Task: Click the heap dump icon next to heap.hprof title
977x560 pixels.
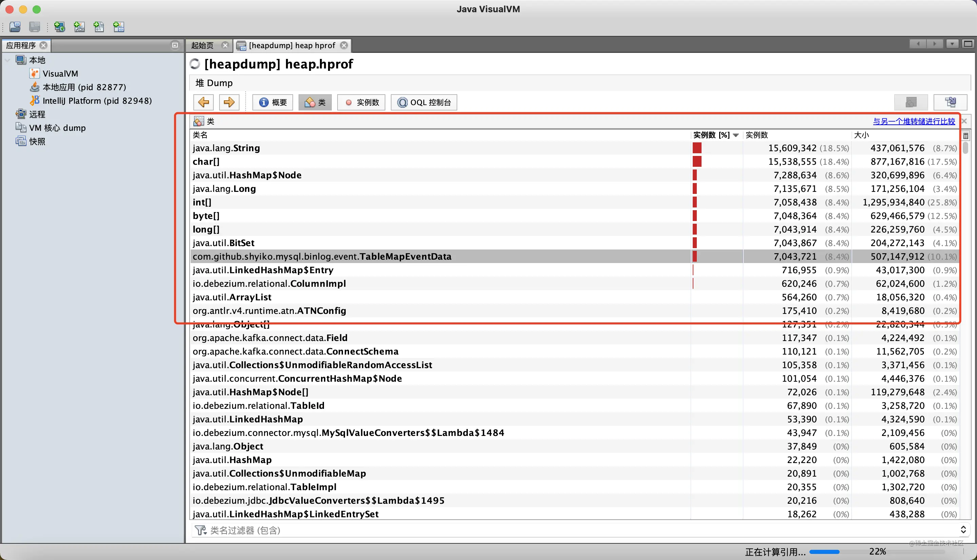Action: click(x=195, y=64)
